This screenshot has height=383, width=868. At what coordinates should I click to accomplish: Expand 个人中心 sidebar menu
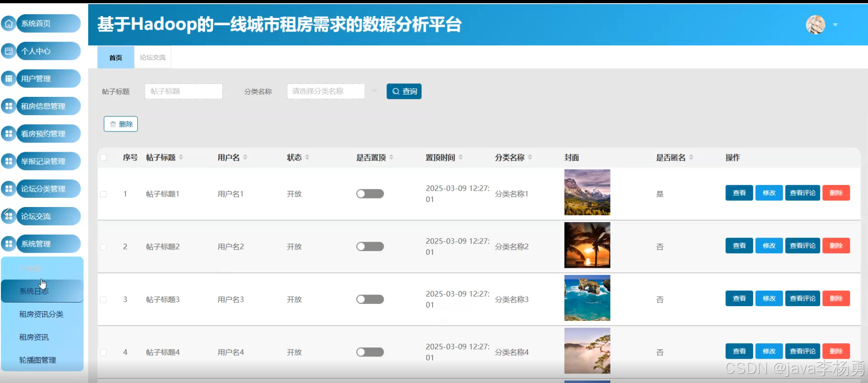(48, 51)
